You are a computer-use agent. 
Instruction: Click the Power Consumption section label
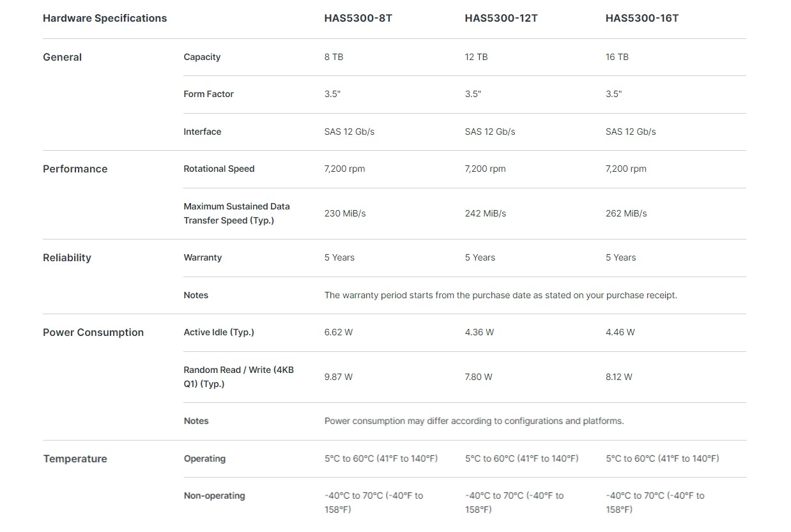coord(93,332)
